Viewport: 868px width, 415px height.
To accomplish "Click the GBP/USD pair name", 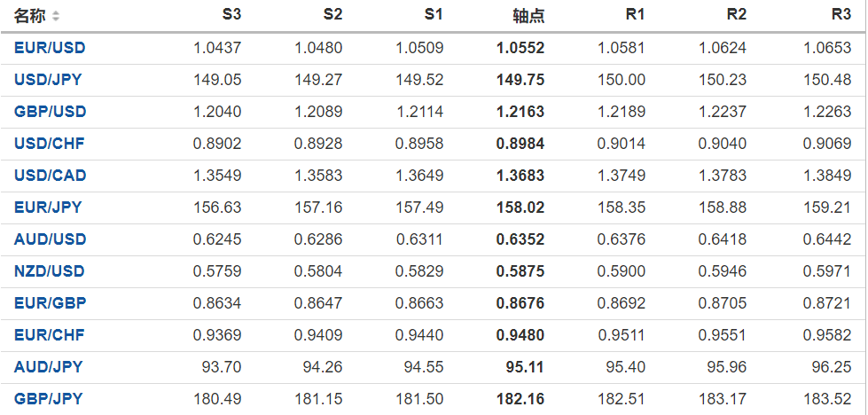I will (x=50, y=112).
